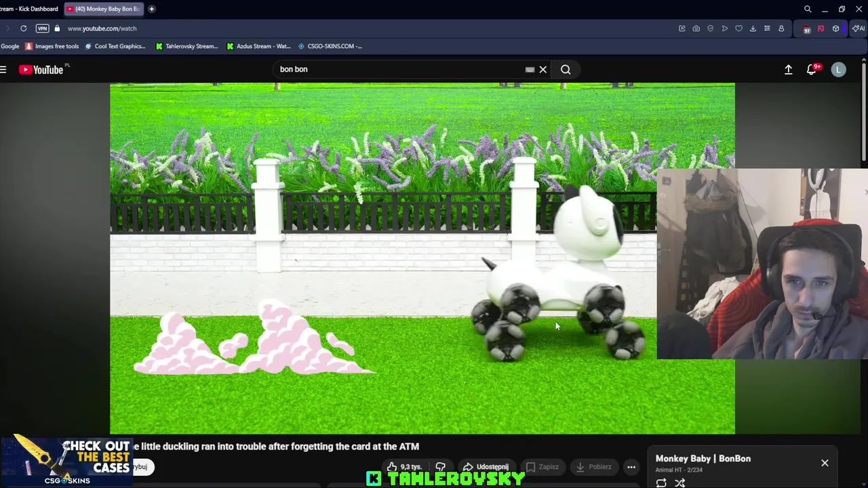
Task: Like the video showing 9,3 tys.
Action: [x=404, y=466]
